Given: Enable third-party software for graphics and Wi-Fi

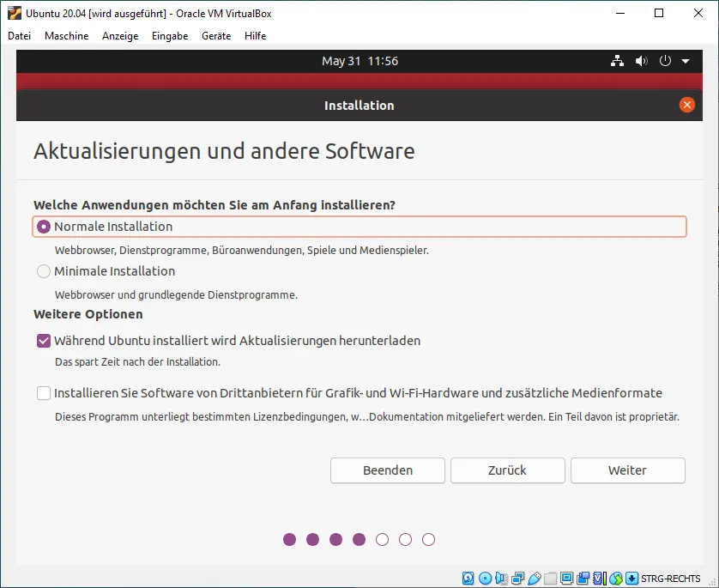Looking at the screenshot, I should [x=43, y=393].
